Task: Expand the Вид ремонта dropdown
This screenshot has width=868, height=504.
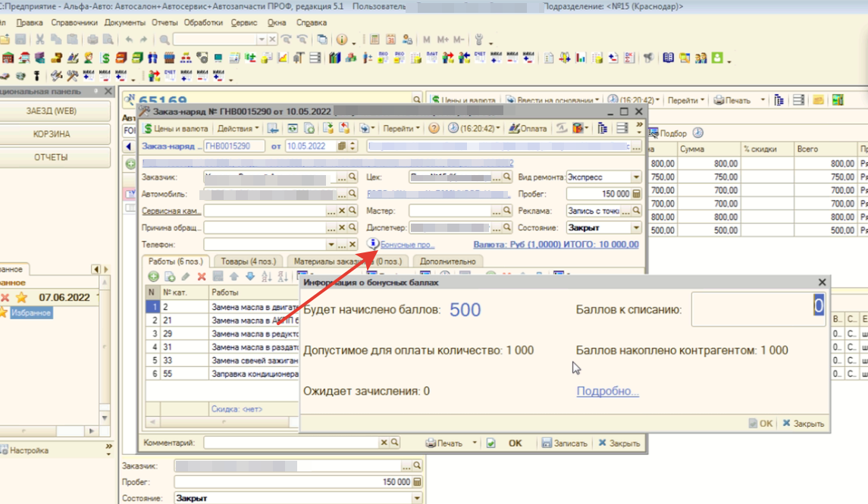Action: (x=636, y=177)
